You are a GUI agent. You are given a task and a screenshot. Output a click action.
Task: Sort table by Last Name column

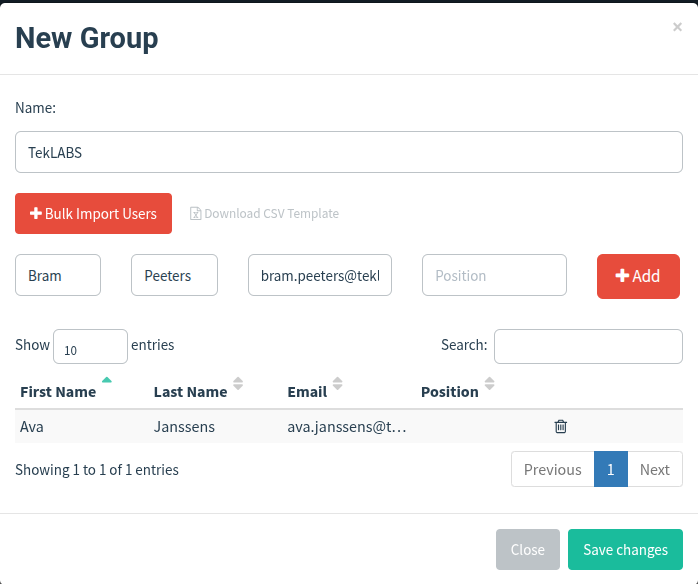point(190,392)
